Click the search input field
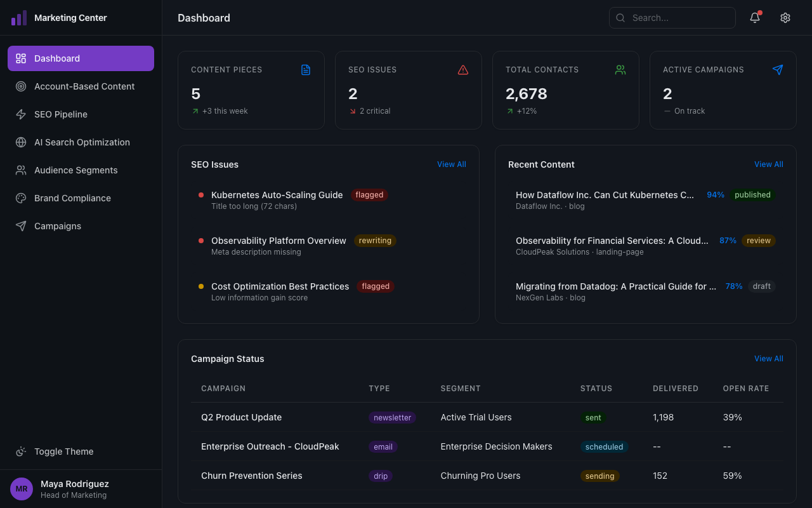 click(672, 18)
